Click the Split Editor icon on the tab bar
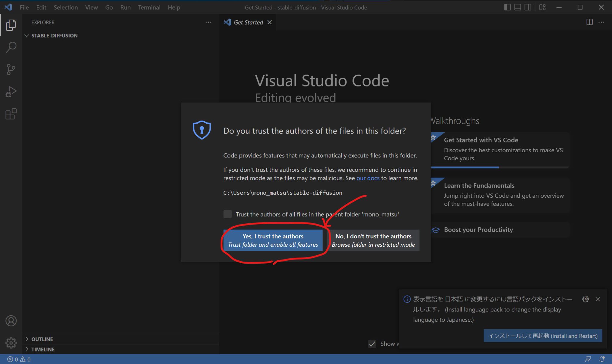The image size is (612, 364). tap(589, 22)
